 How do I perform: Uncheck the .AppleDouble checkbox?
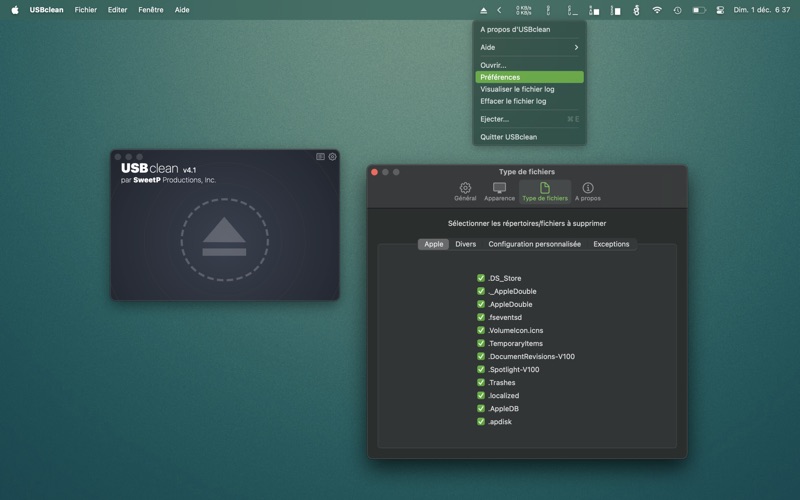481,304
